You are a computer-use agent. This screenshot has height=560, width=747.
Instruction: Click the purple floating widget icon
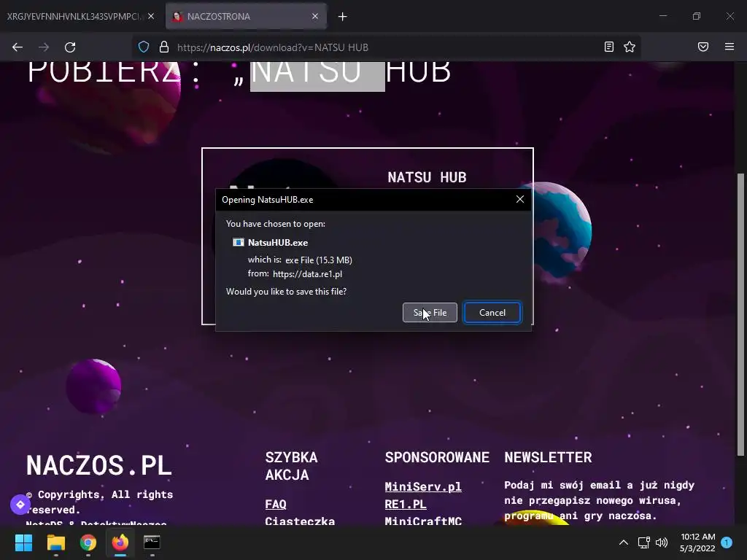(20, 505)
